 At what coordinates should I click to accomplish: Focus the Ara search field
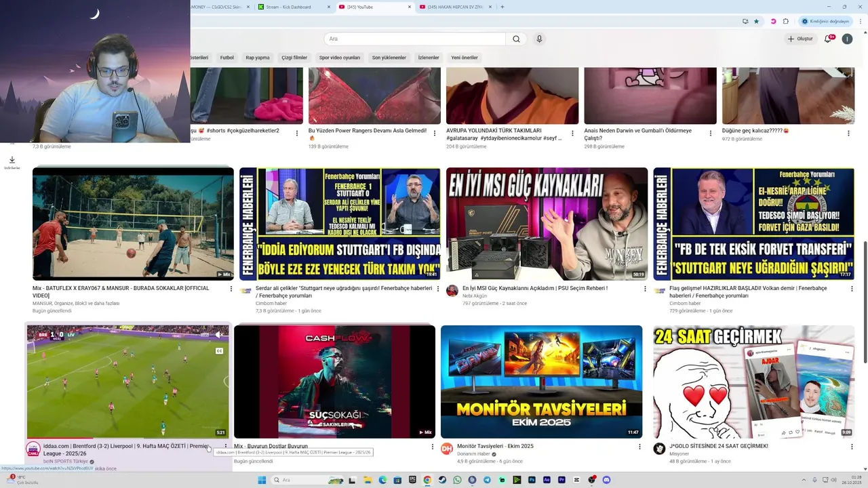coord(414,39)
